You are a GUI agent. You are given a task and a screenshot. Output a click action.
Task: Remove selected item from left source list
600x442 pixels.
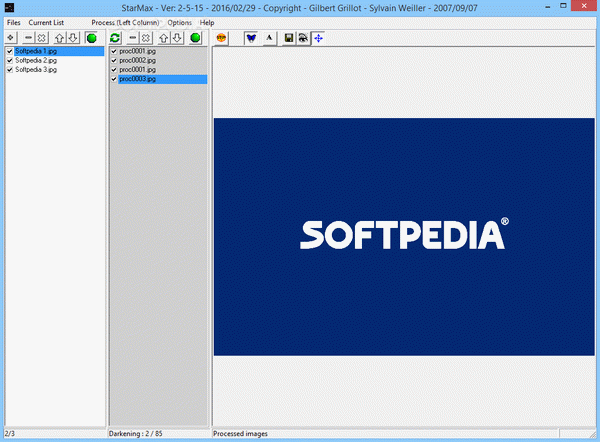(x=28, y=38)
